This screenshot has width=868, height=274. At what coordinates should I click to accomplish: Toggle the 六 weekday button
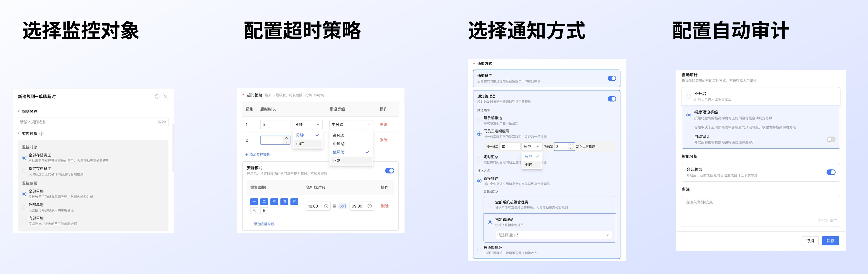coord(254,211)
